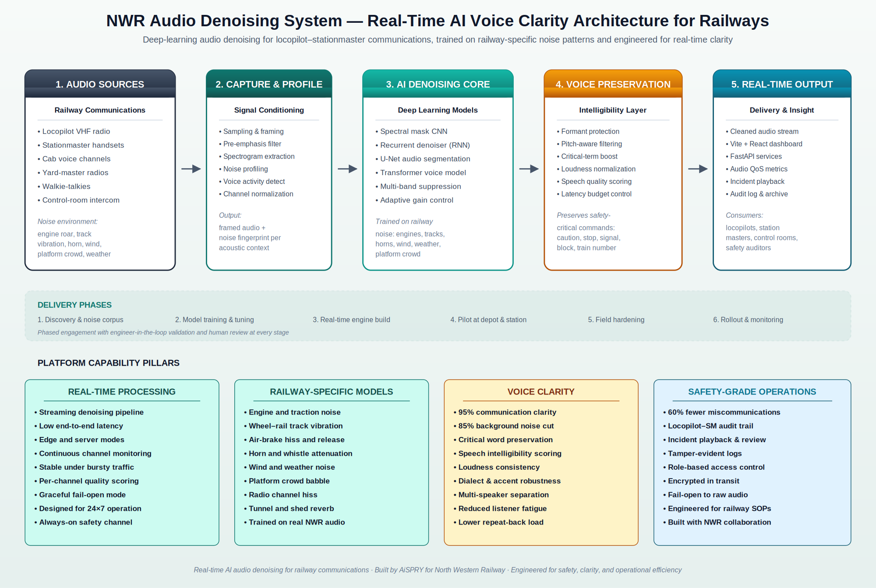Select 'Locopilot VHF radio' bullet
The width and height of the screenshot is (876, 588).
pyautogui.click(x=74, y=131)
